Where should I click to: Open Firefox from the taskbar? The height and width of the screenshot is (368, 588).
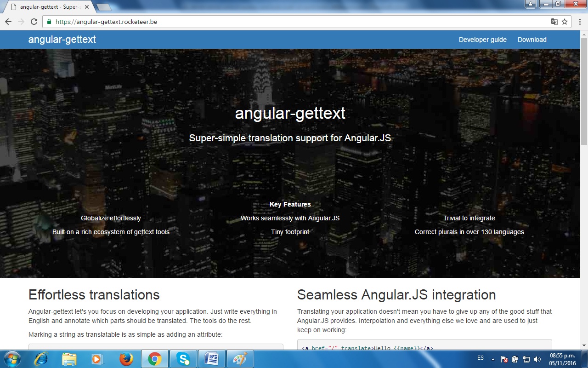[x=126, y=358]
